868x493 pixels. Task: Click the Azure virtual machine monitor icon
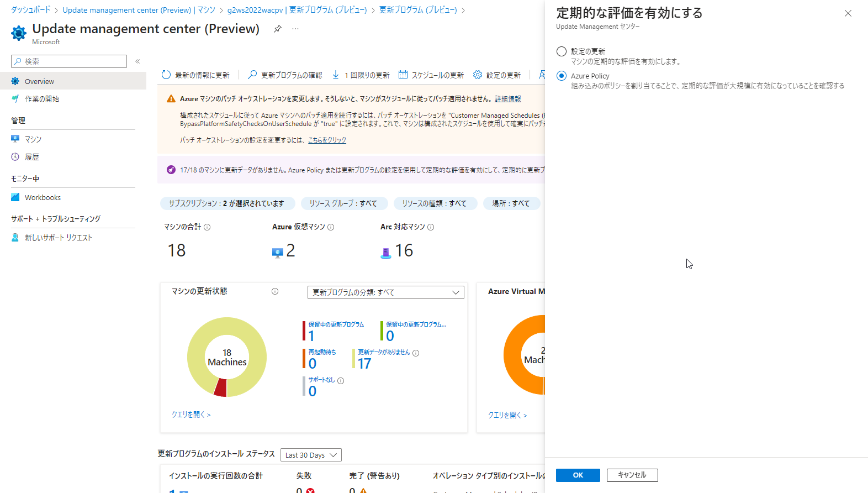[278, 253]
